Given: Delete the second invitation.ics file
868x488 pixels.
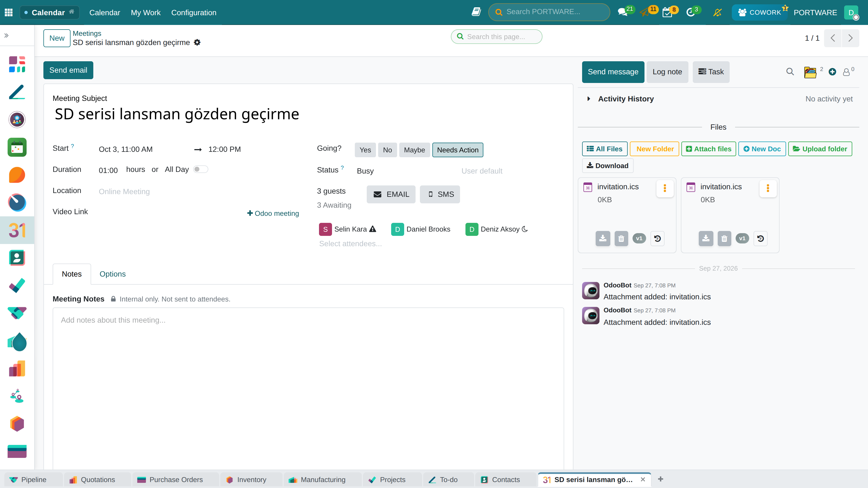Looking at the screenshot, I should point(724,239).
